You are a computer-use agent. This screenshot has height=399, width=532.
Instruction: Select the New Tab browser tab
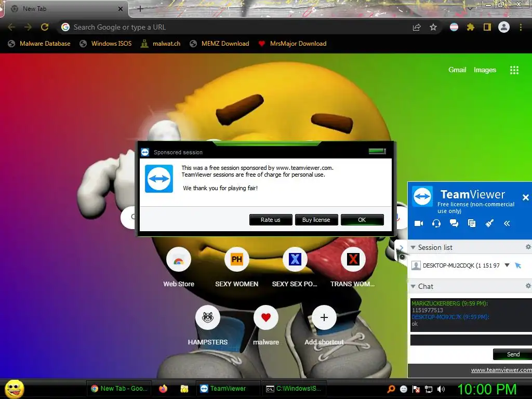point(66,9)
